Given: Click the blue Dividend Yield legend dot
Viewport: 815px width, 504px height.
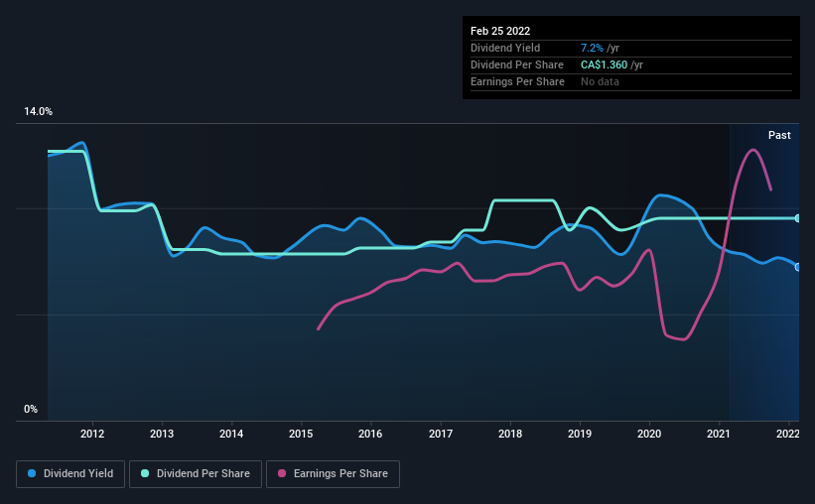Looking at the screenshot, I should [x=32, y=473].
